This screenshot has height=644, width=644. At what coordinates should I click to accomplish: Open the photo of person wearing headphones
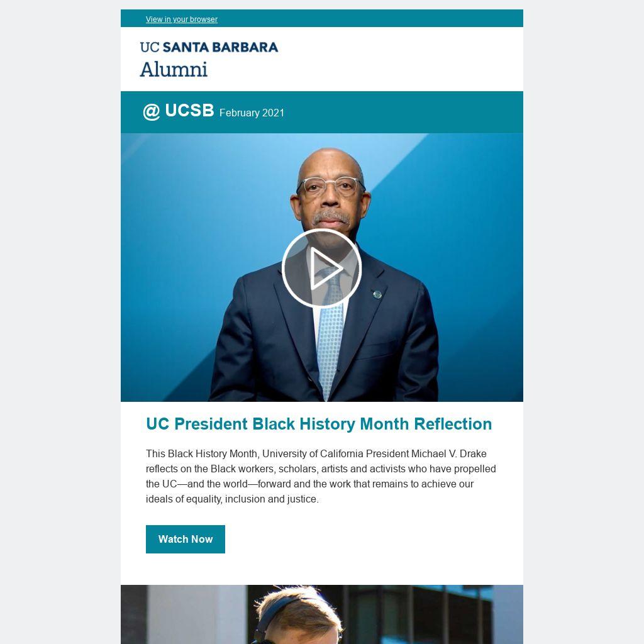321,614
